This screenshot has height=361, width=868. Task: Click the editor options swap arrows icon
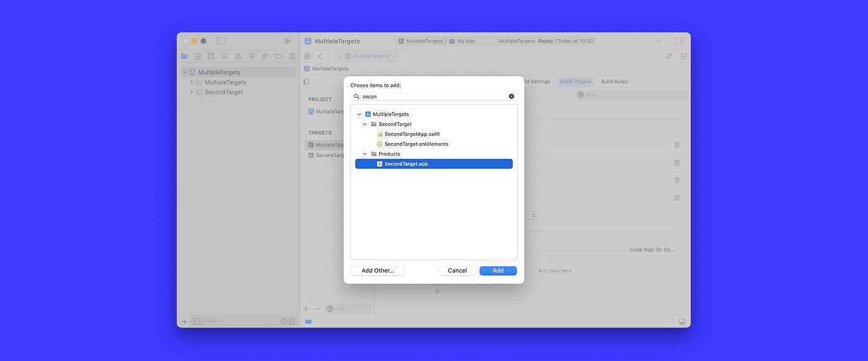(669, 56)
